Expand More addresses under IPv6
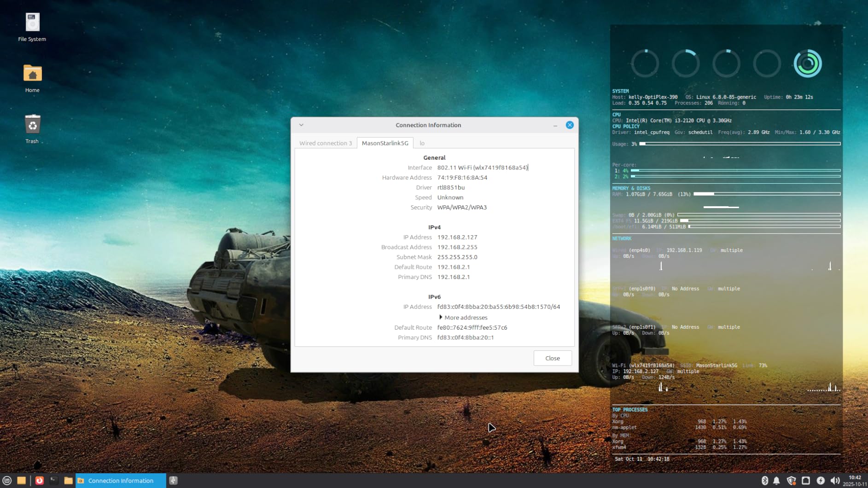The height and width of the screenshot is (488, 868). 464,318
